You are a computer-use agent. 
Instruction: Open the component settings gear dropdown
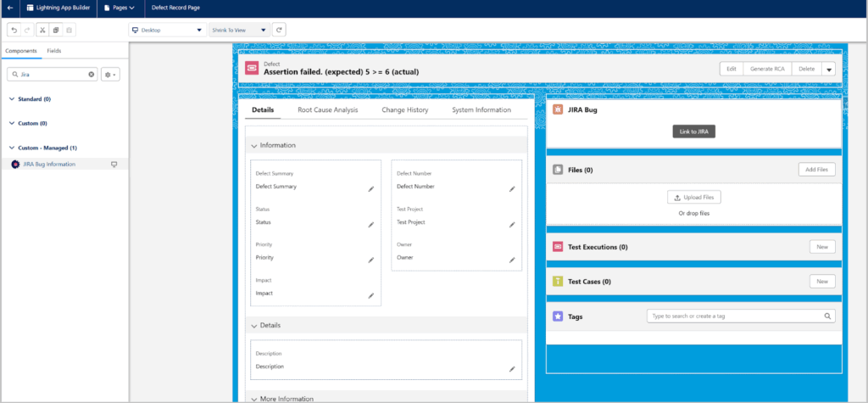[110, 75]
